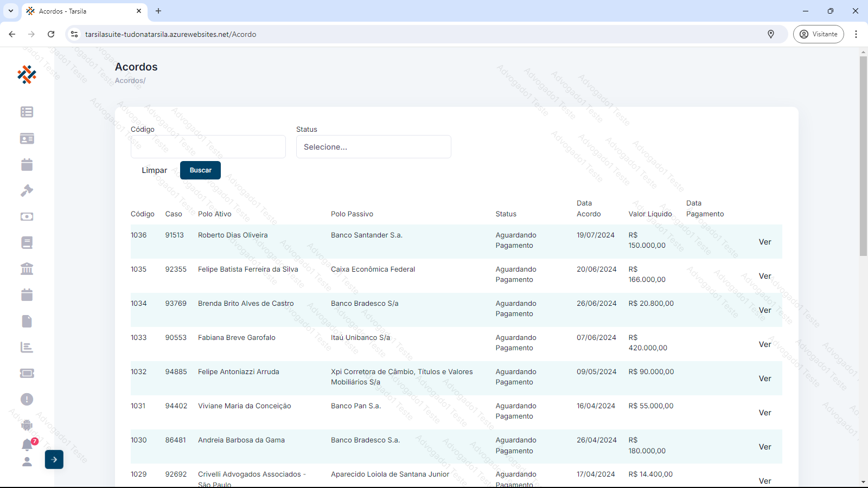Open the user profile sidebar icon
The width and height of the screenshot is (868, 488).
pyautogui.click(x=27, y=461)
